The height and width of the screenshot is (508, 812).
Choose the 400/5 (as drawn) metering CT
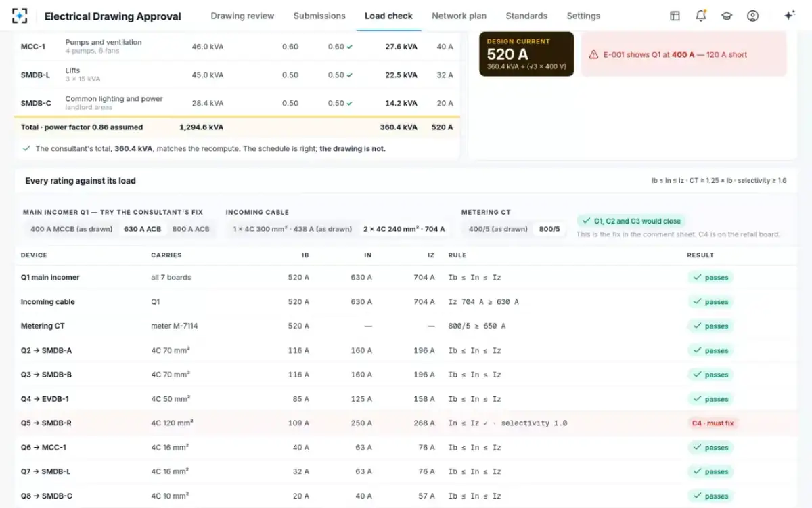(498, 229)
